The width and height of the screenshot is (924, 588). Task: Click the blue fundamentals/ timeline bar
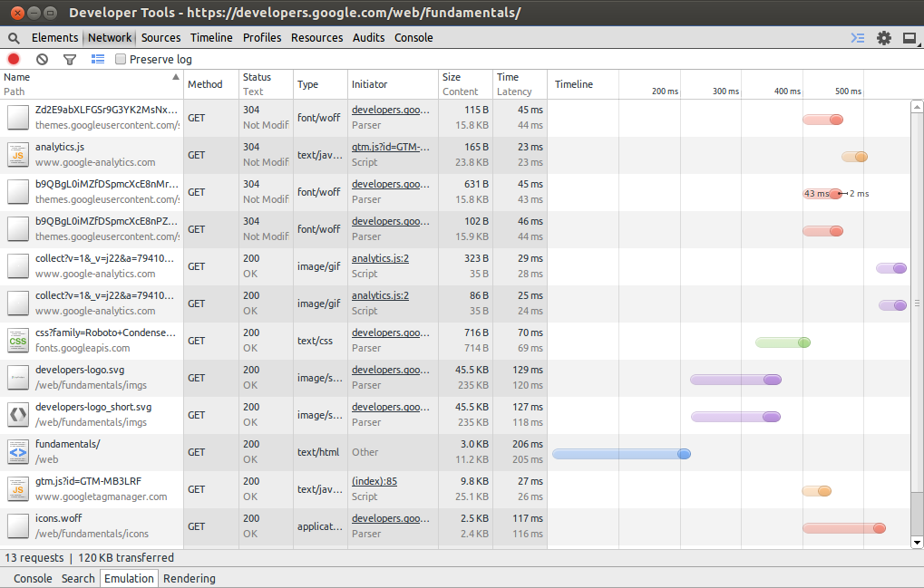(x=620, y=453)
